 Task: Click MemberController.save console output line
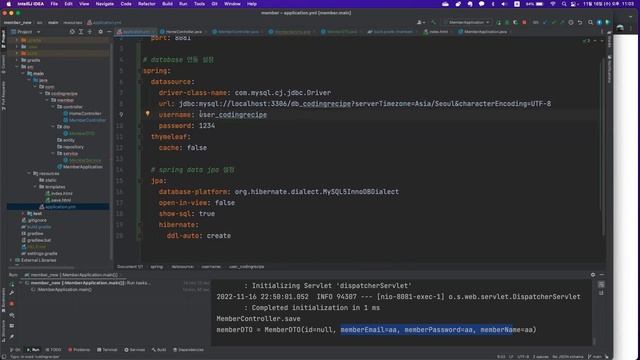coord(258,319)
